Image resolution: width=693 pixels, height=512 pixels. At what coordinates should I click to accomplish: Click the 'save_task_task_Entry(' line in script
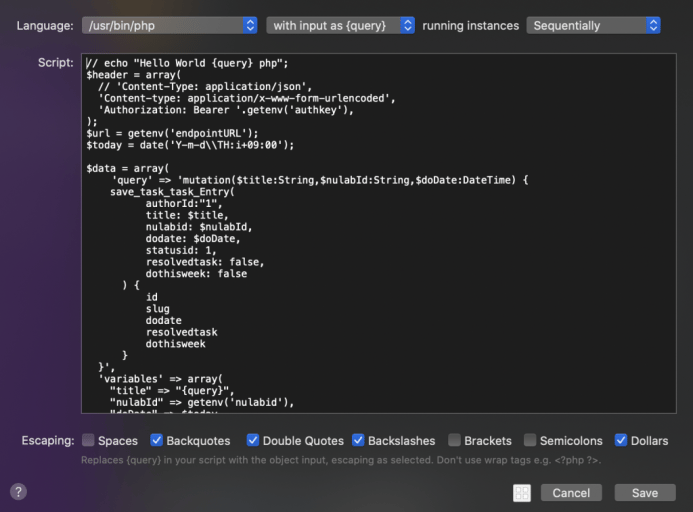click(172, 191)
